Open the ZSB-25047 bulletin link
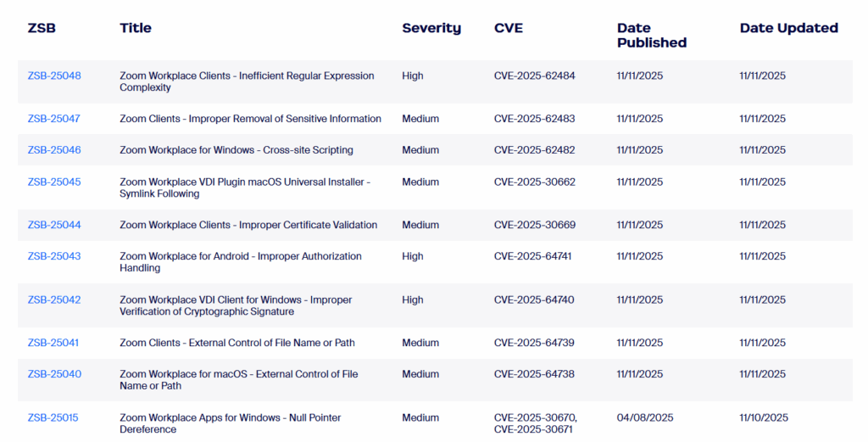868x442 pixels. (x=53, y=119)
